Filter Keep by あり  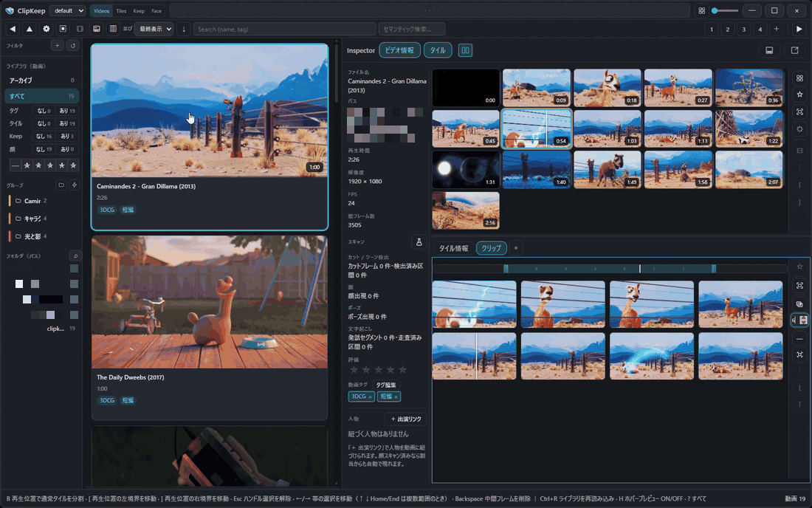[66, 136]
